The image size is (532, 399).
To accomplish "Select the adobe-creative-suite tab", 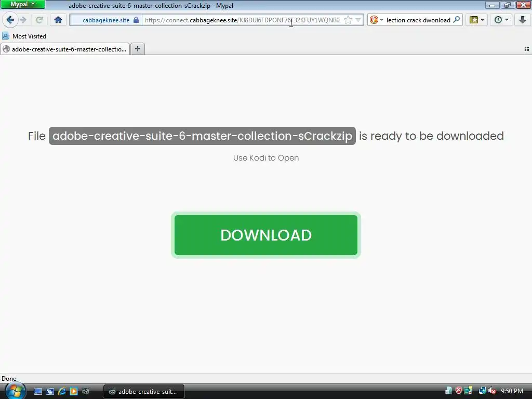I will coord(65,49).
